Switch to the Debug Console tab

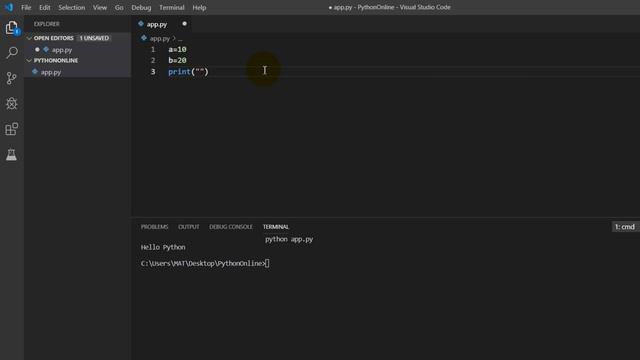(x=231, y=227)
